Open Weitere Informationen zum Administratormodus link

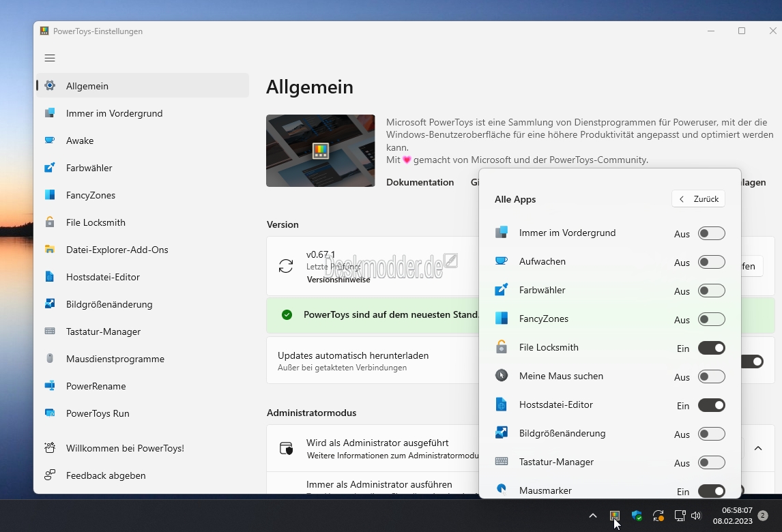[x=392, y=456]
